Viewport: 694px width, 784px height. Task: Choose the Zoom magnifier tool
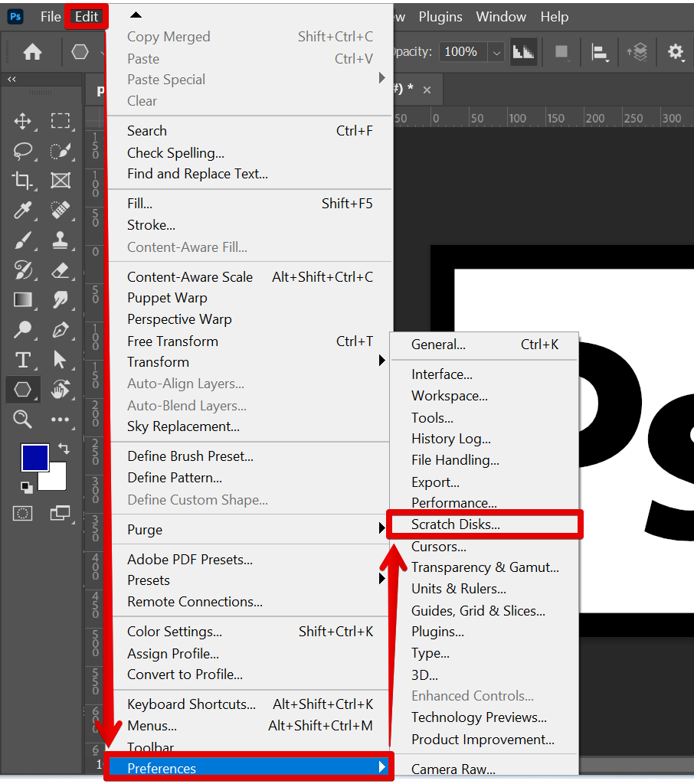point(23,419)
